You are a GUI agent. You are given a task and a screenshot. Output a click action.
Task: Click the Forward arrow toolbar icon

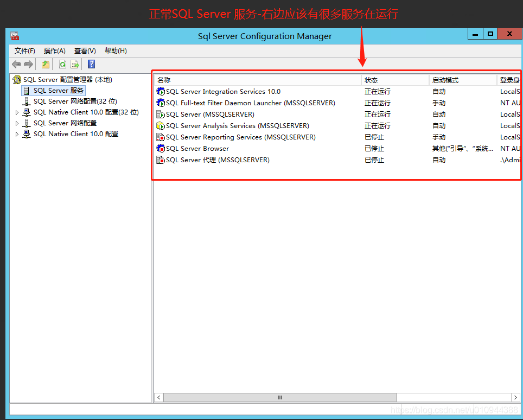coord(29,64)
